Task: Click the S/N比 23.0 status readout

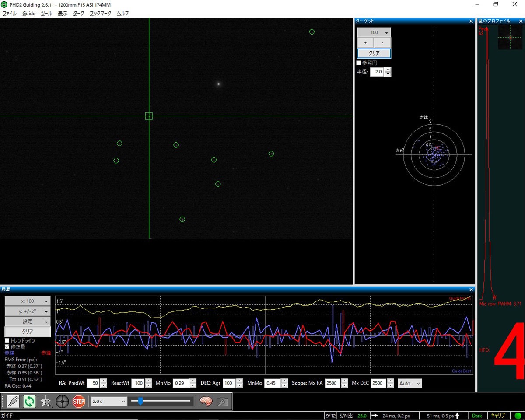Action: tap(353, 416)
